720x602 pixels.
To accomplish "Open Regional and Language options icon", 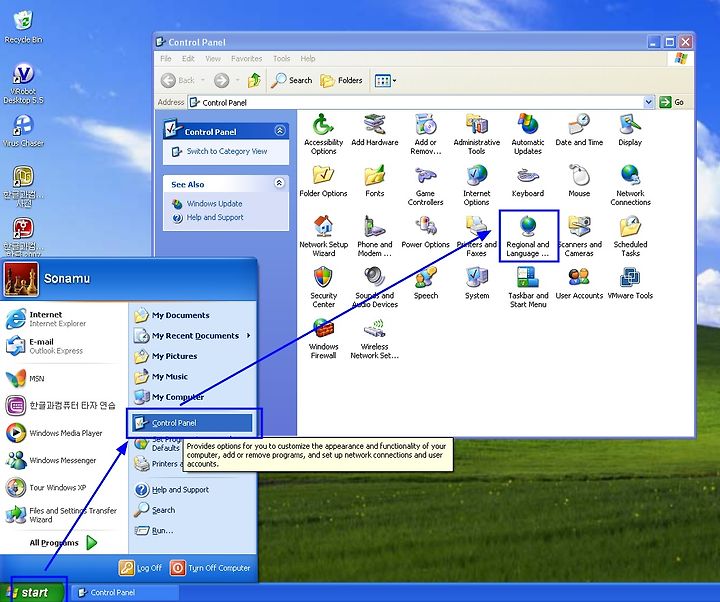I will 528,236.
